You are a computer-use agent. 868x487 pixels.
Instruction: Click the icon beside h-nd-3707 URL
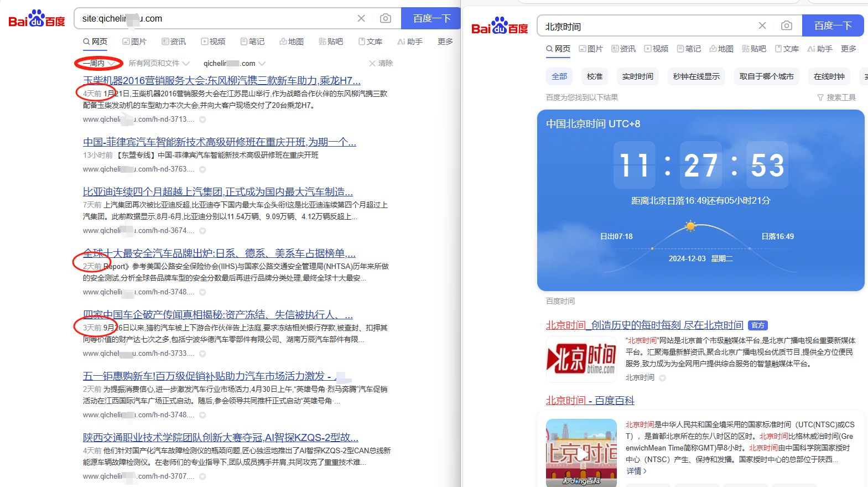point(202,476)
